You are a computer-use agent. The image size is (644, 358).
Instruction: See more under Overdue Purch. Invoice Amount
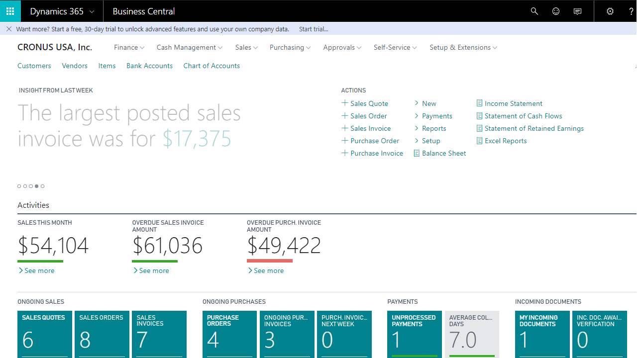(266, 270)
